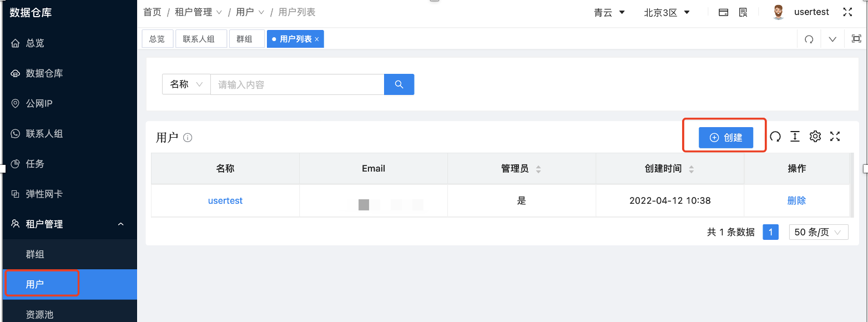Refresh the user table data
This screenshot has height=322, width=868.
point(775,136)
